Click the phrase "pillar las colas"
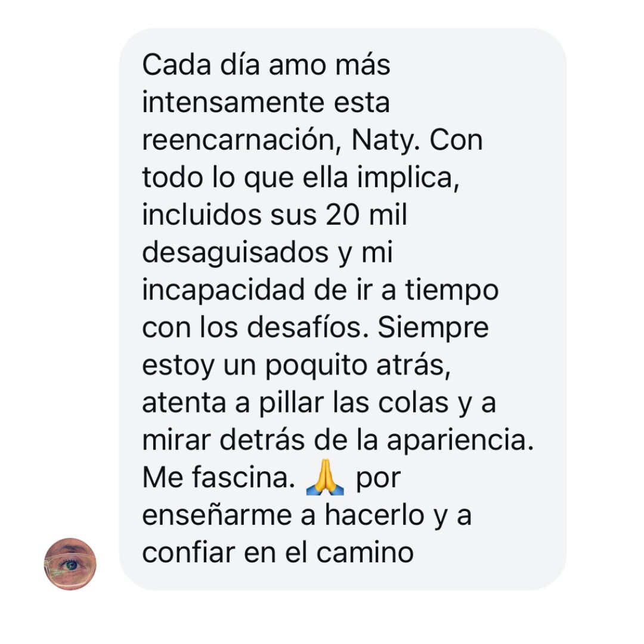644x644 pixels. pos(353,403)
